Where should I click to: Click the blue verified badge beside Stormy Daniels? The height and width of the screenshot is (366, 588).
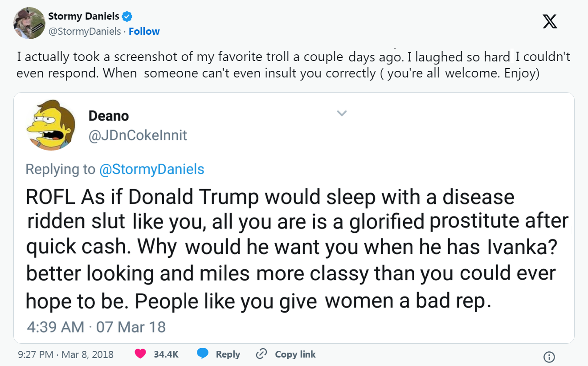[x=127, y=16]
